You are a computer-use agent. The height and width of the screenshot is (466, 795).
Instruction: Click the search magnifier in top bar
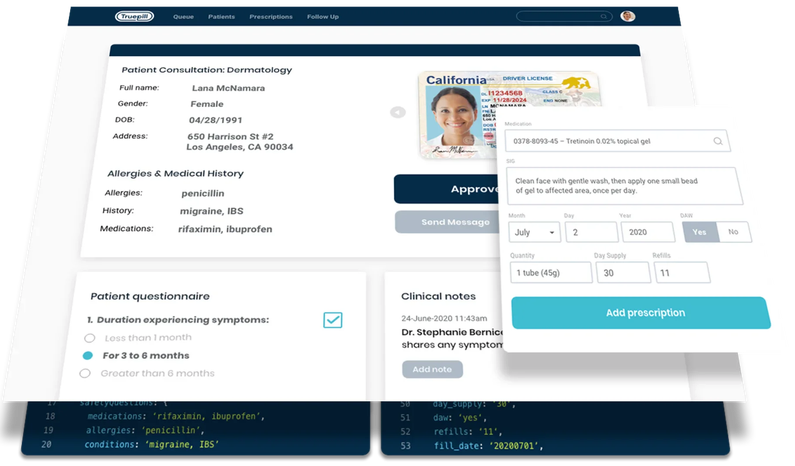pos(606,17)
